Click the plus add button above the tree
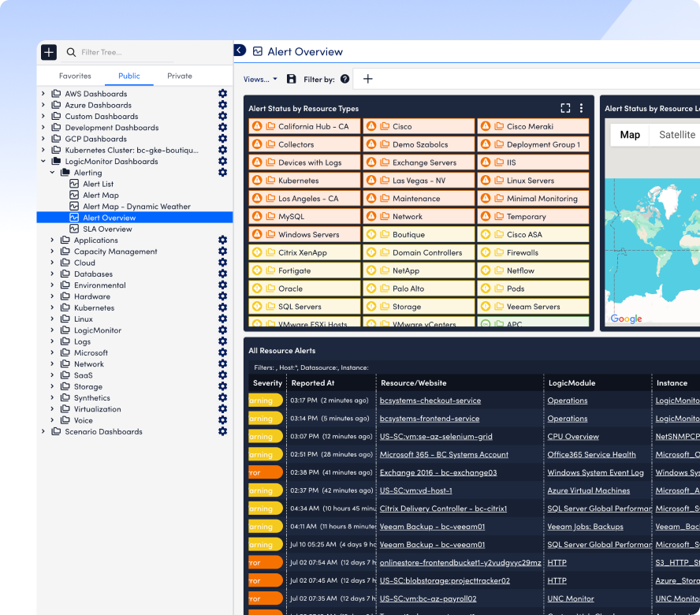The width and height of the screenshot is (700, 615). [49, 52]
